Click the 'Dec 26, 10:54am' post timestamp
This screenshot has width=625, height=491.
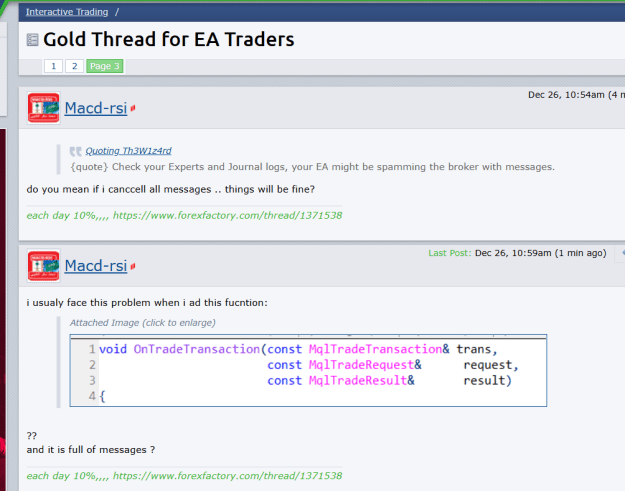566,95
